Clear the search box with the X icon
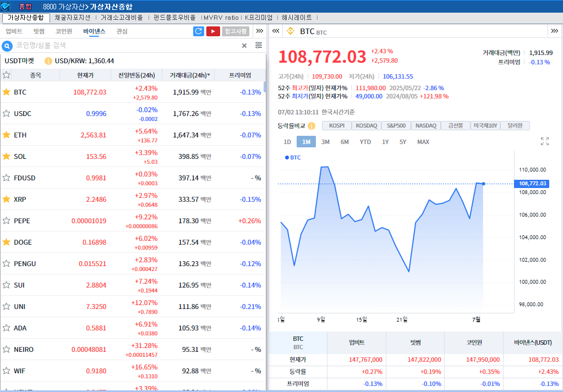Viewport: 563px width, 392px height. [x=244, y=46]
